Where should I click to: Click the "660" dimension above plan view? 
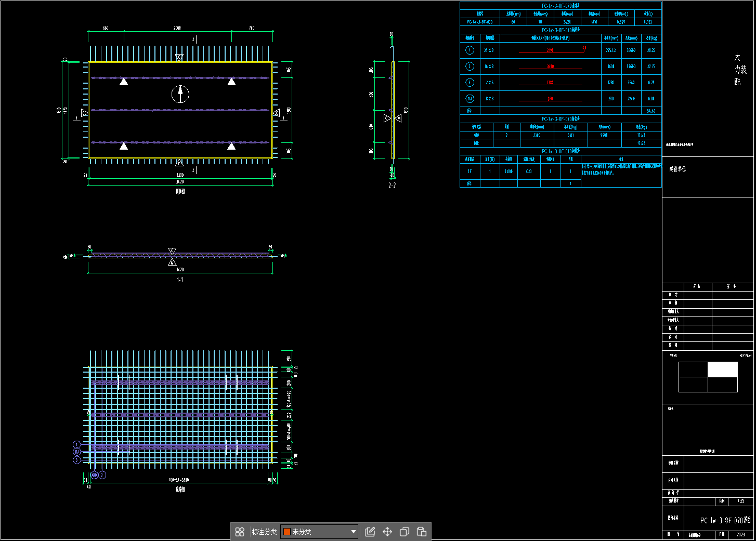(106, 28)
